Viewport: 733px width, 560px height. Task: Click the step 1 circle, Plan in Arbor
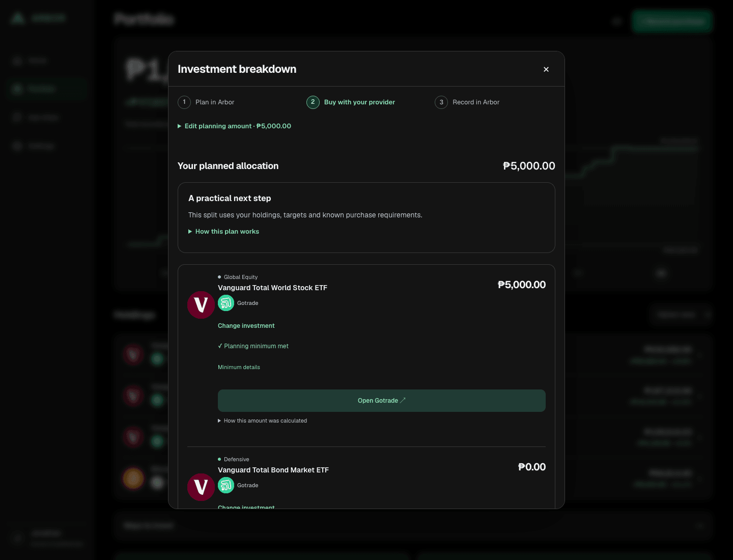(x=184, y=102)
